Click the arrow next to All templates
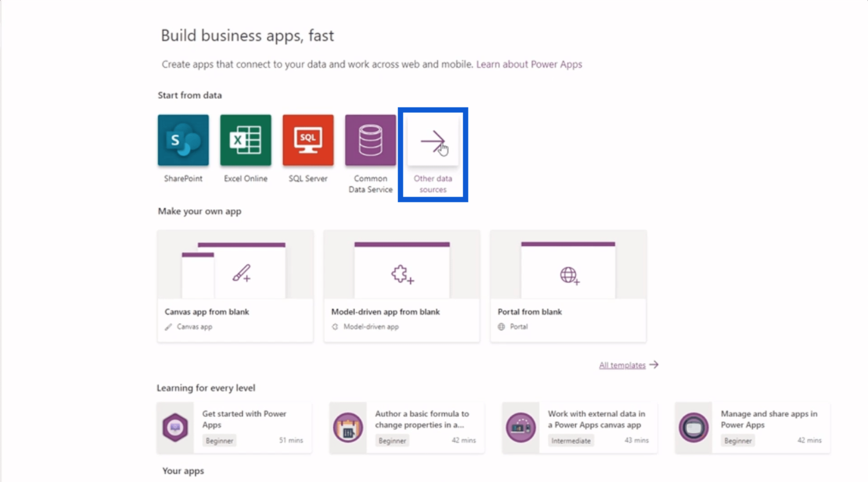This screenshot has height=482, width=868. click(x=654, y=365)
